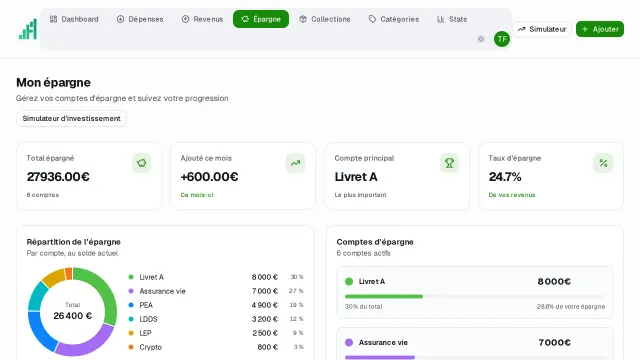Go to the Dépenses tab
This screenshot has height=360, width=640.
pyautogui.click(x=140, y=19)
